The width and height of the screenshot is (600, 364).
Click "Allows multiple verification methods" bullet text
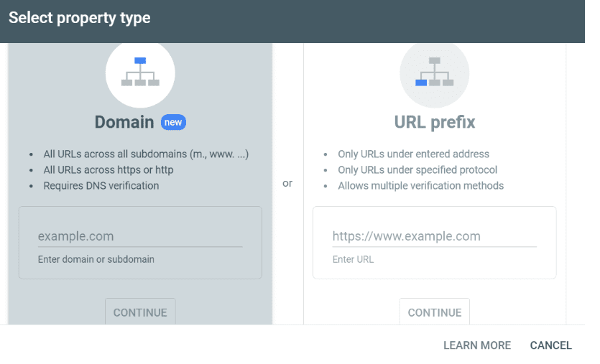click(420, 186)
